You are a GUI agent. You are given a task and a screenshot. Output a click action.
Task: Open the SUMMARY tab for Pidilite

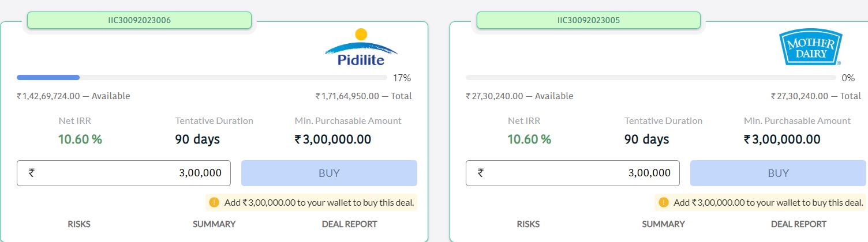click(214, 224)
